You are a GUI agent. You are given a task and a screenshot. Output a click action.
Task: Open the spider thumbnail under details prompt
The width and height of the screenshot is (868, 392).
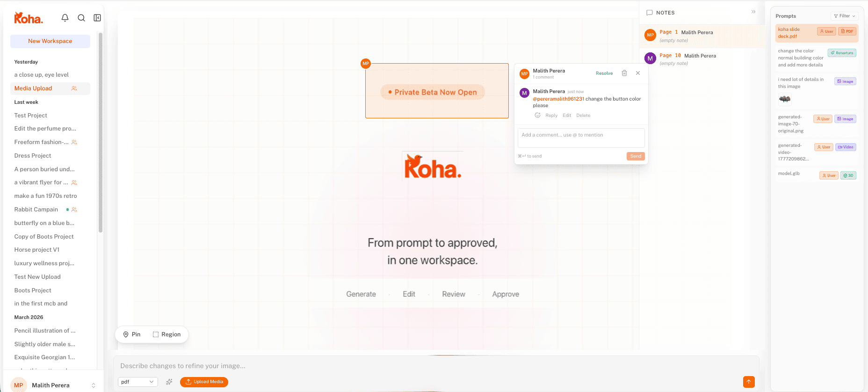pyautogui.click(x=785, y=99)
